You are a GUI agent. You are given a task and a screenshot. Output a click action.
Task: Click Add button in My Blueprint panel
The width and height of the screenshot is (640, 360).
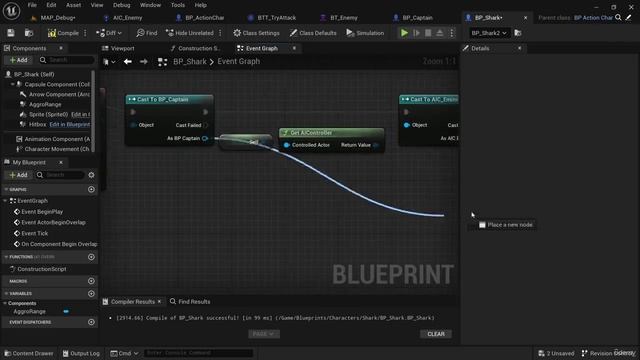18,175
